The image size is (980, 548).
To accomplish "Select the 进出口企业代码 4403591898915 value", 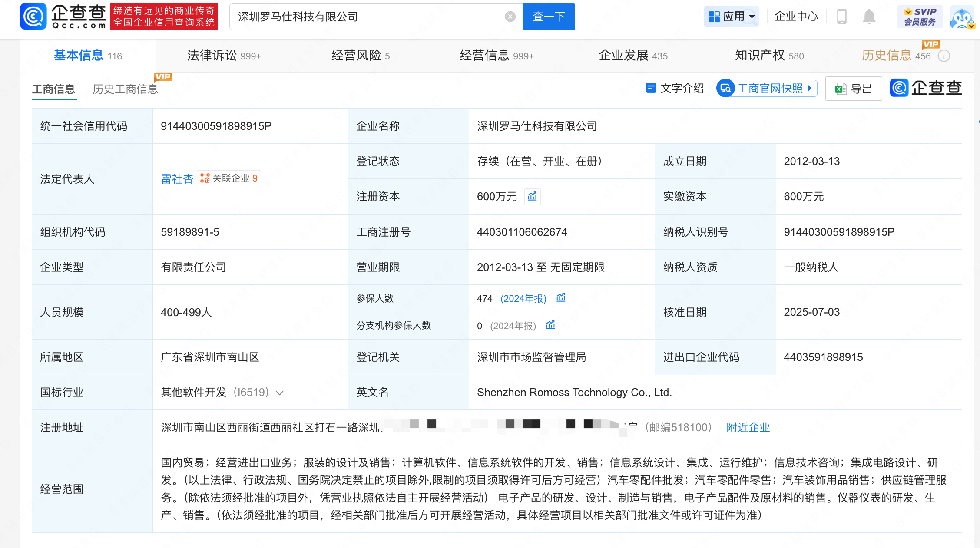I will pyautogui.click(x=823, y=357).
